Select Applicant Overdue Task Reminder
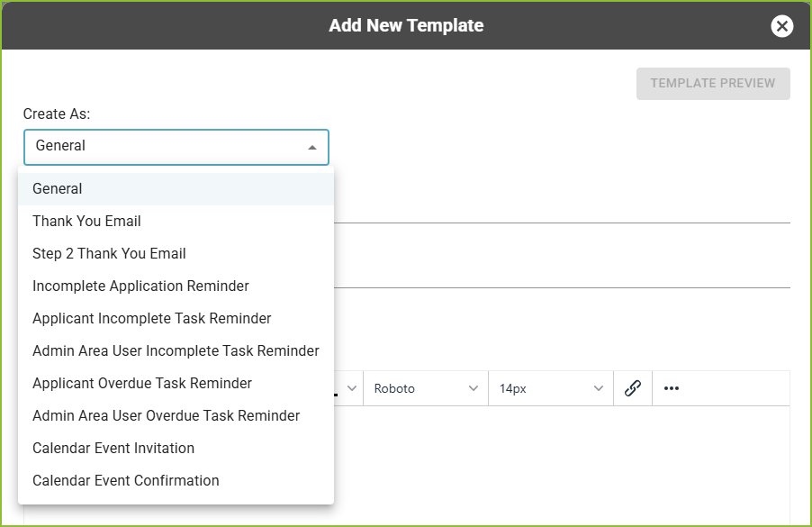Viewport: 812px width, 527px height. click(142, 384)
